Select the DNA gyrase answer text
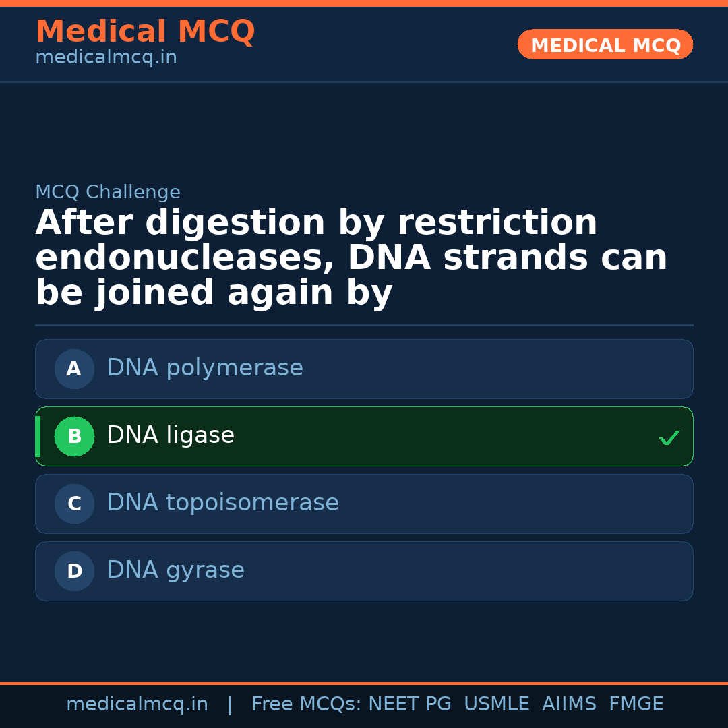This screenshot has width=728, height=728. tap(175, 570)
